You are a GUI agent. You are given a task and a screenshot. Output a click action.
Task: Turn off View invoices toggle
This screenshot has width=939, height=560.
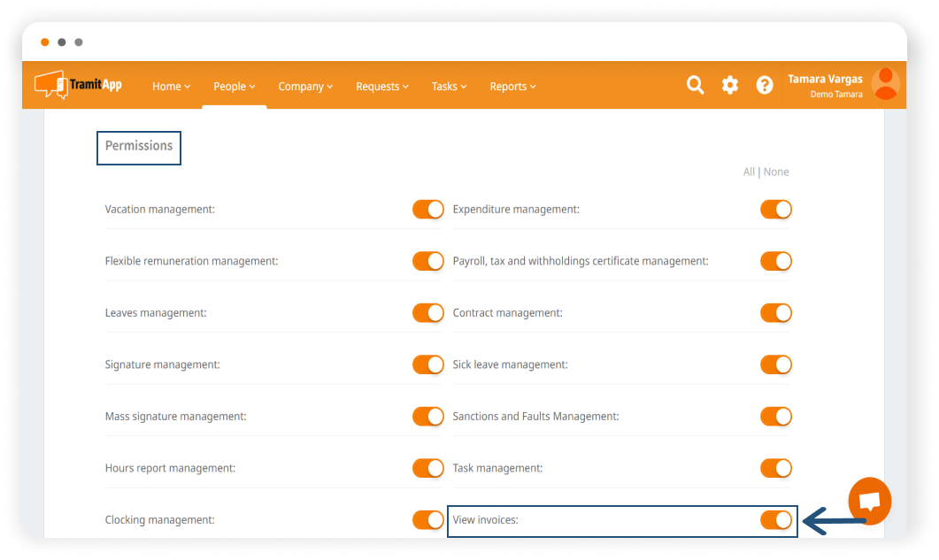pyautogui.click(x=776, y=520)
